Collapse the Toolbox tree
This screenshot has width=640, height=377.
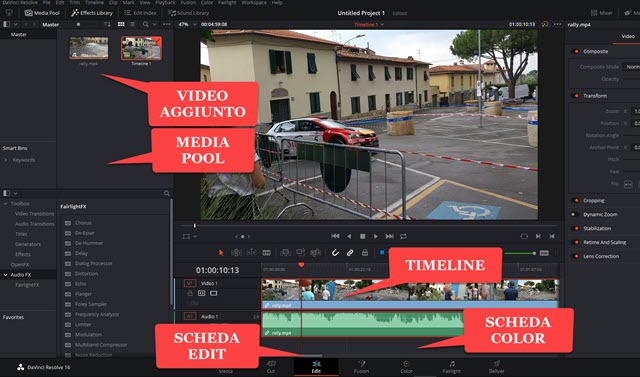point(5,204)
